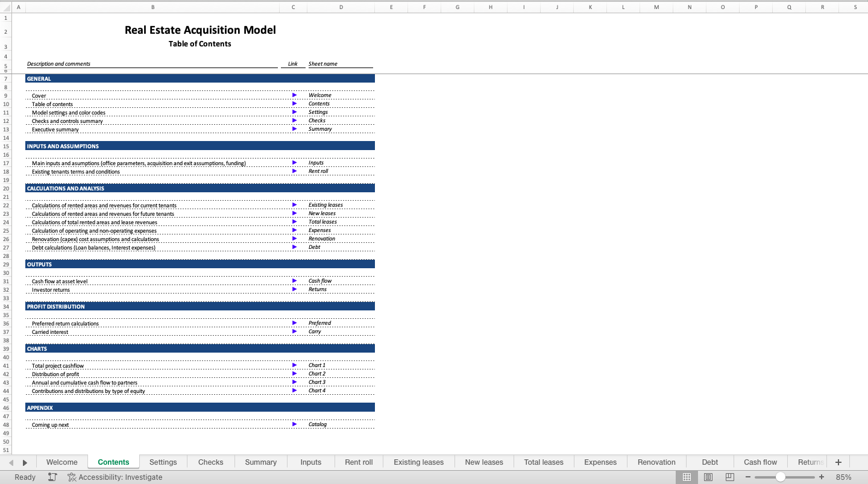The height and width of the screenshot is (484, 868).
Task: Switch to Normal view in the status bar
Action: 687,477
